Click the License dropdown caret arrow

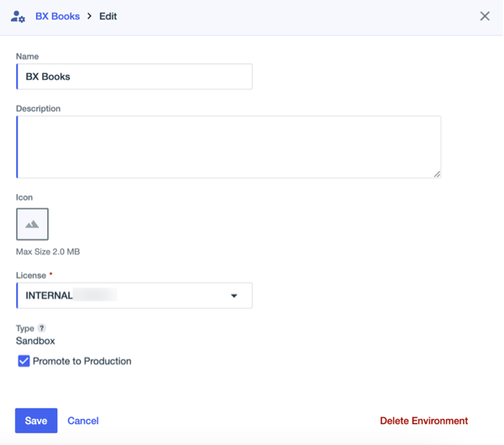234,296
